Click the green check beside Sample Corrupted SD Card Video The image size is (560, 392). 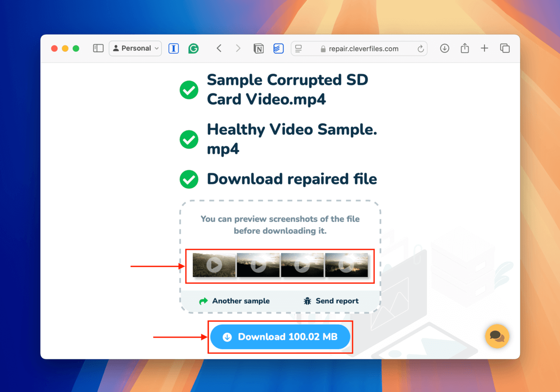pyautogui.click(x=189, y=90)
